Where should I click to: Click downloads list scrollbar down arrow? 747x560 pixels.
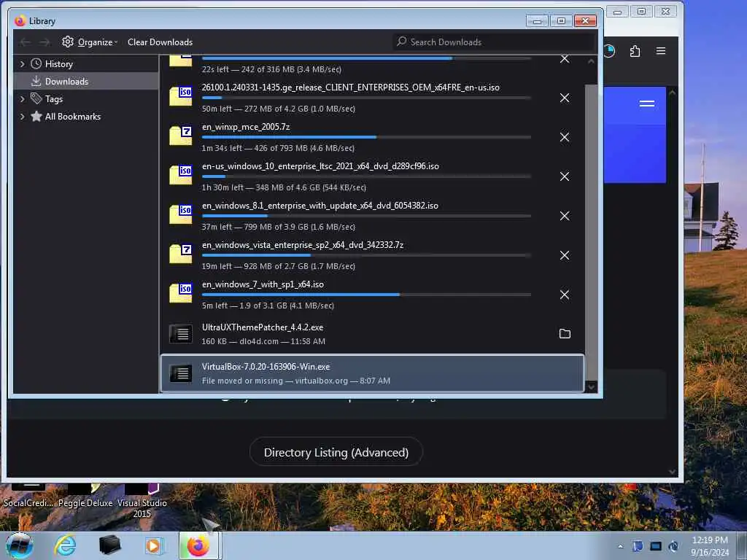coord(591,387)
